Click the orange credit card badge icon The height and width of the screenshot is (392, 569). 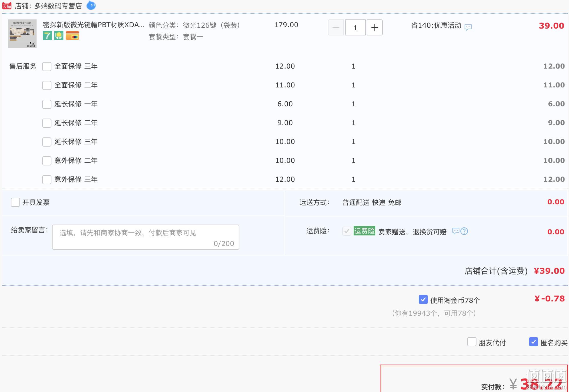(72, 36)
